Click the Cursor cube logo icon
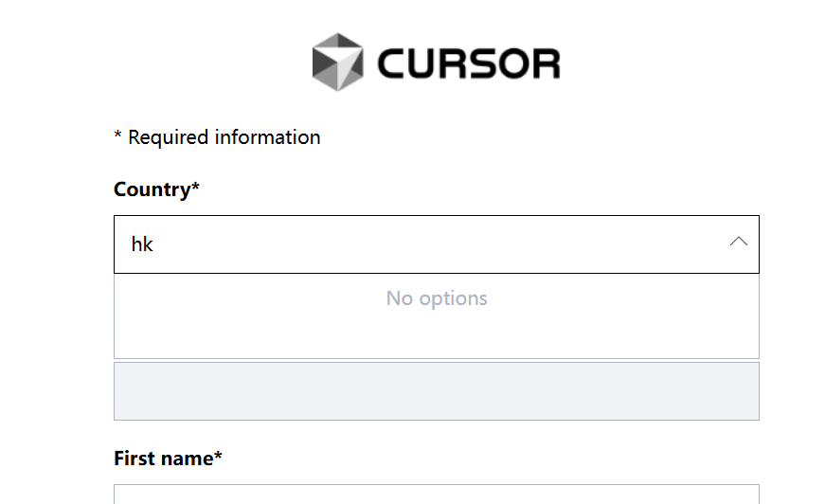The height and width of the screenshot is (504, 825). click(337, 63)
